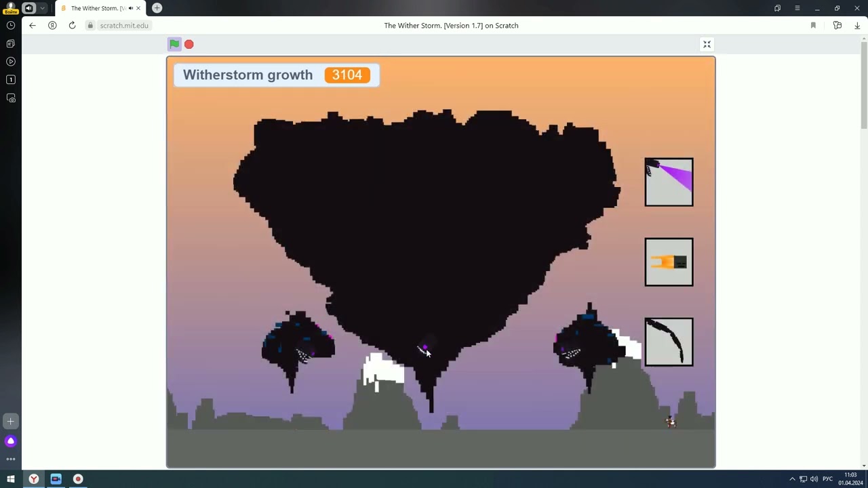This screenshot has width=868, height=488.
Task: Mute audio on The Wither Storm tab
Action: [x=130, y=8]
